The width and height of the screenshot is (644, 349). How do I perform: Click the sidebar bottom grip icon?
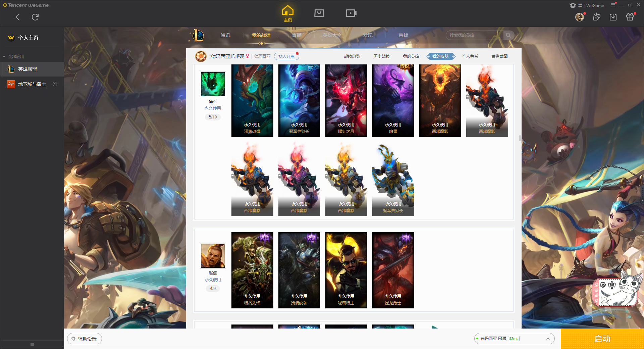pos(32,344)
